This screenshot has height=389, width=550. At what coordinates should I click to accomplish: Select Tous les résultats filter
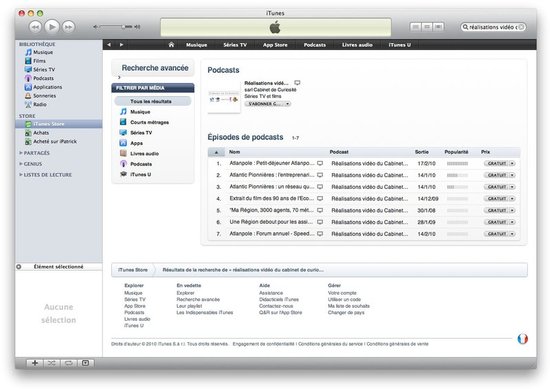152,101
